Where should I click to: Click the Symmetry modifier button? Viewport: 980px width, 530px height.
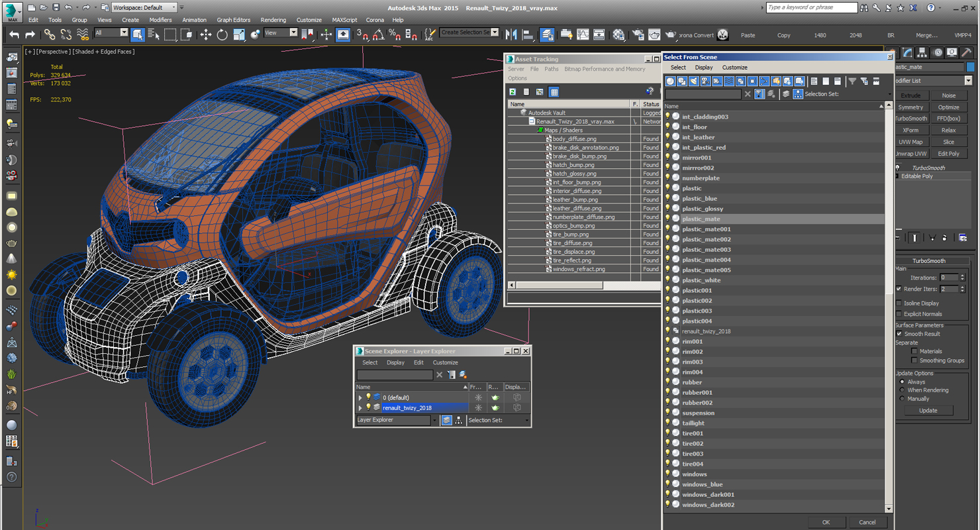click(x=911, y=107)
